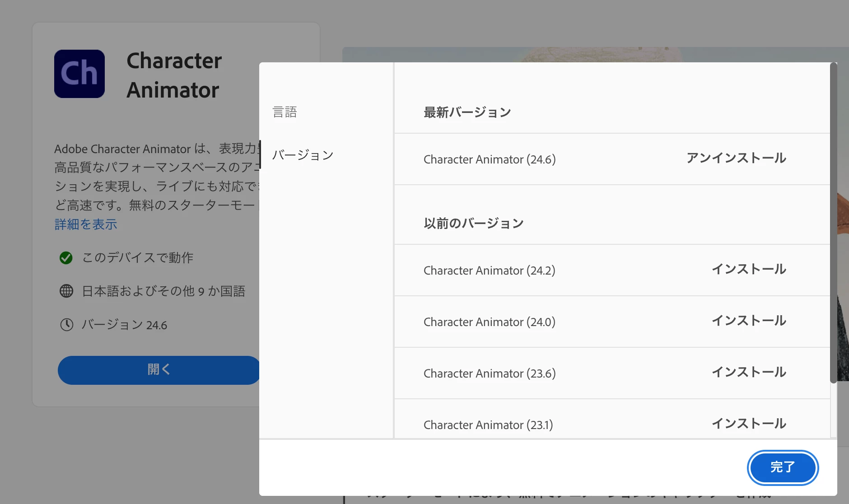
Task: Click the 最新バージョン heading
Action: 467,112
